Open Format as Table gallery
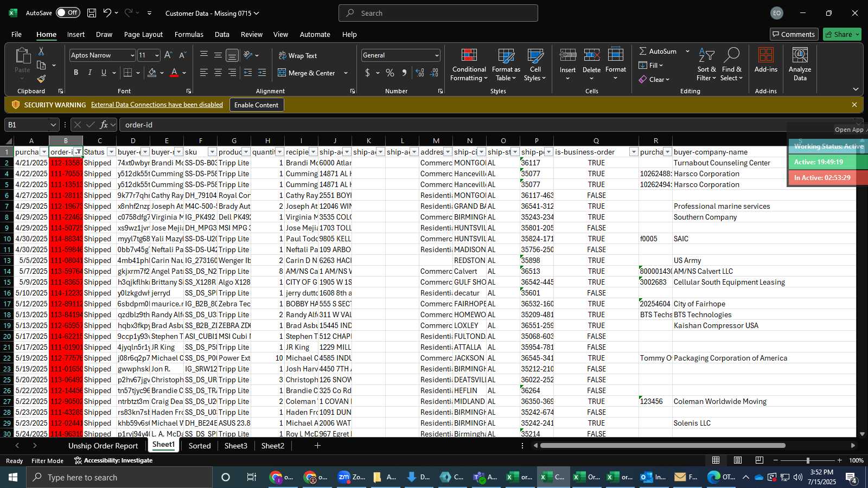 [x=506, y=65]
